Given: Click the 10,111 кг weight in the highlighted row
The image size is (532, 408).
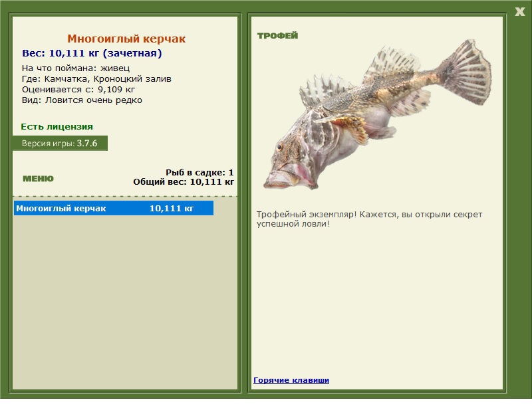Looking at the screenshot, I should pos(172,208).
